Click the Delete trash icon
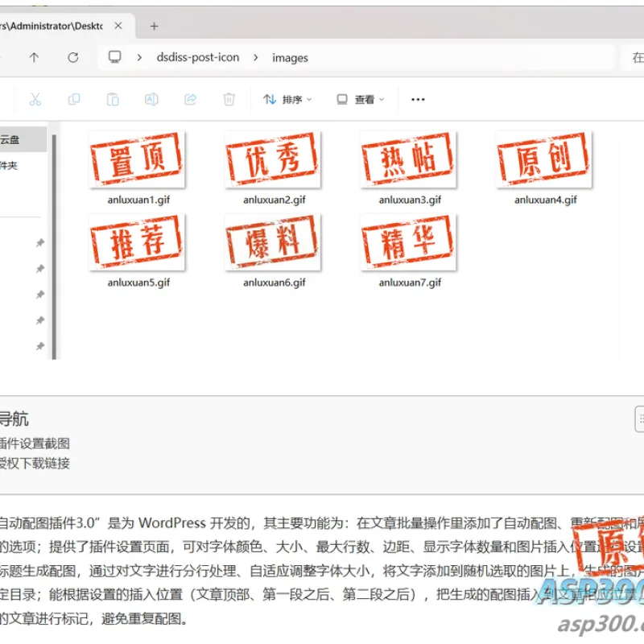This screenshot has width=644, height=644. [x=229, y=99]
